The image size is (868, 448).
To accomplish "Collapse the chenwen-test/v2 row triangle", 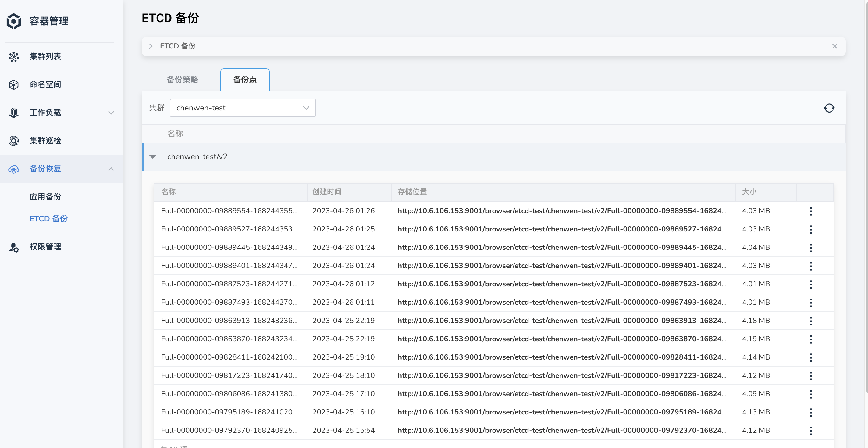I will [x=153, y=157].
